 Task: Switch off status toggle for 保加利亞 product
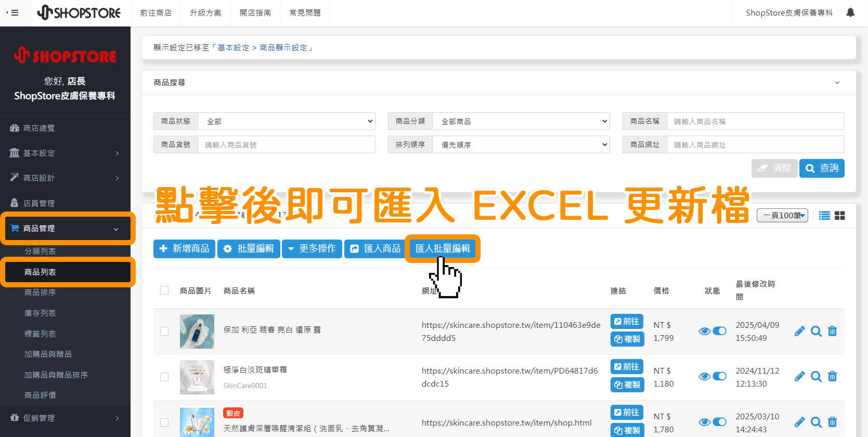720,331
